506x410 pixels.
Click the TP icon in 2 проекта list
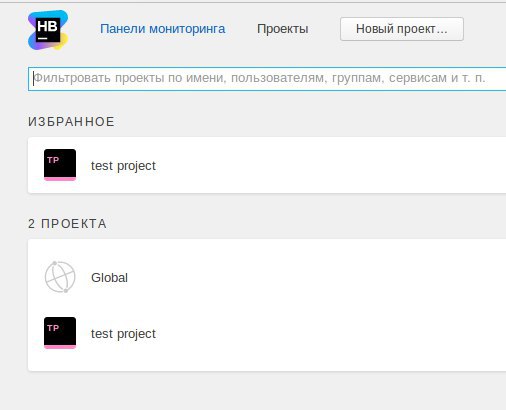60,333
